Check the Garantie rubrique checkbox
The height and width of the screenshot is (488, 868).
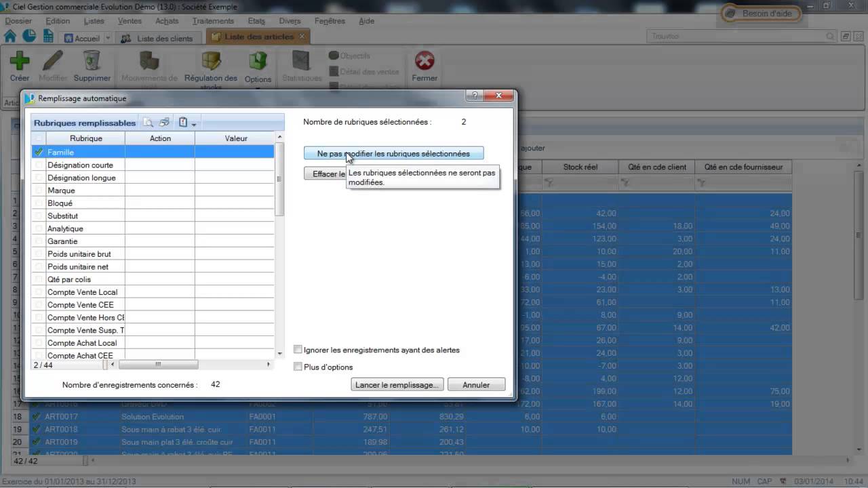click(x=39, y=241)
